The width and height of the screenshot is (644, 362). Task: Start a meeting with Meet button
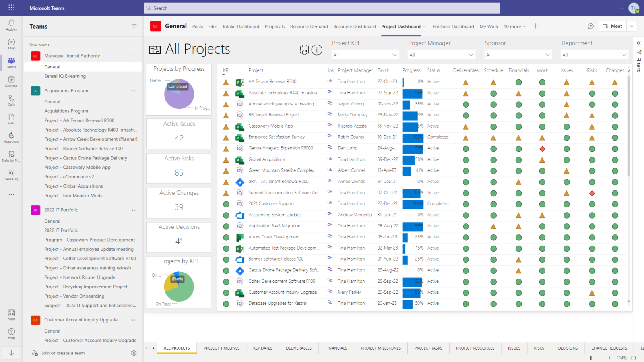pos(613,26)
